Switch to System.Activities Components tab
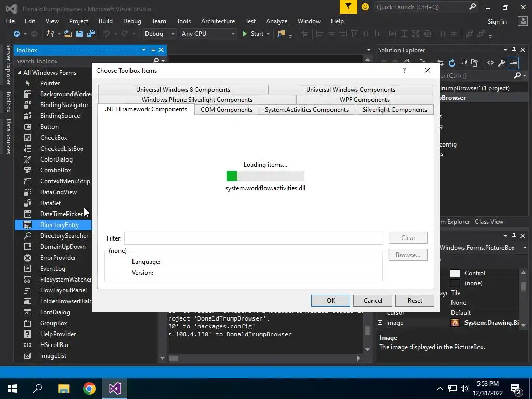The width and height of the screenshot is (532, 399). click(307, 110)
